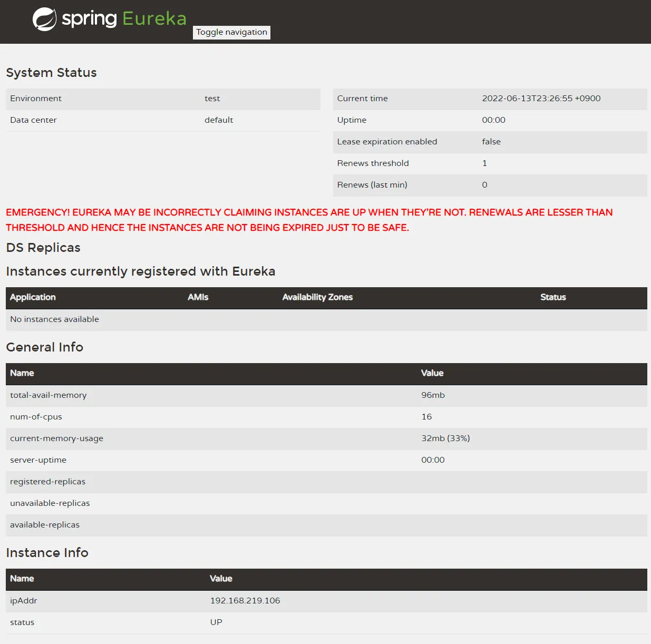Click the Instances currently registered with Eureka heading

141,271
